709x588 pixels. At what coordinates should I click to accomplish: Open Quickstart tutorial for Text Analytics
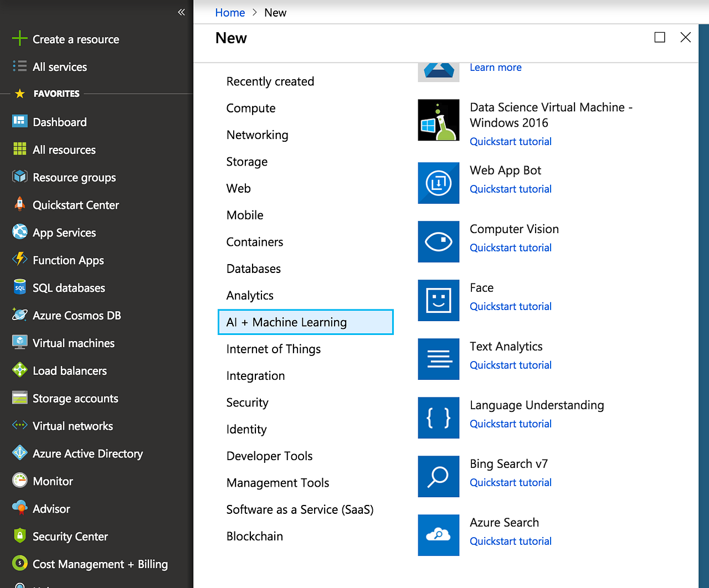point(510,365)
